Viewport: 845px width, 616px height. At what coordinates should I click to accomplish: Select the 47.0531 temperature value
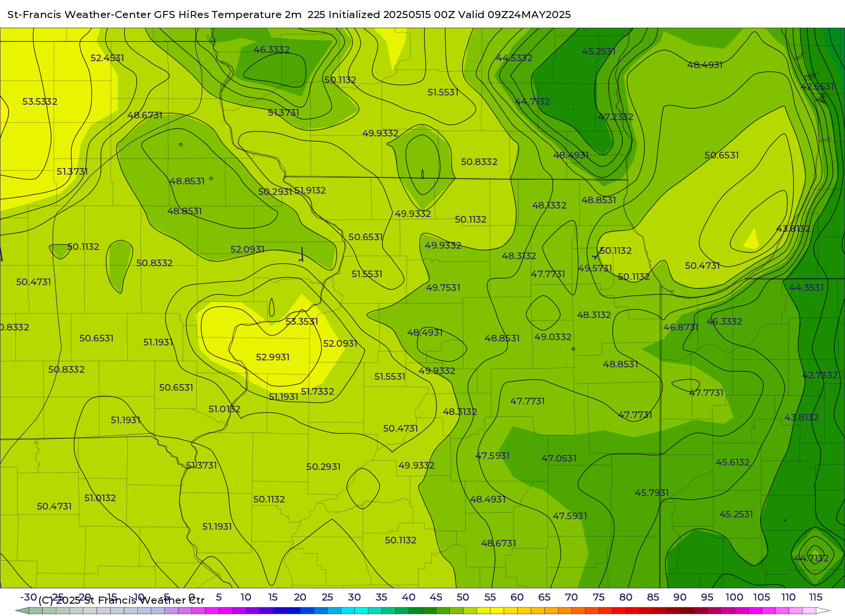558,458
